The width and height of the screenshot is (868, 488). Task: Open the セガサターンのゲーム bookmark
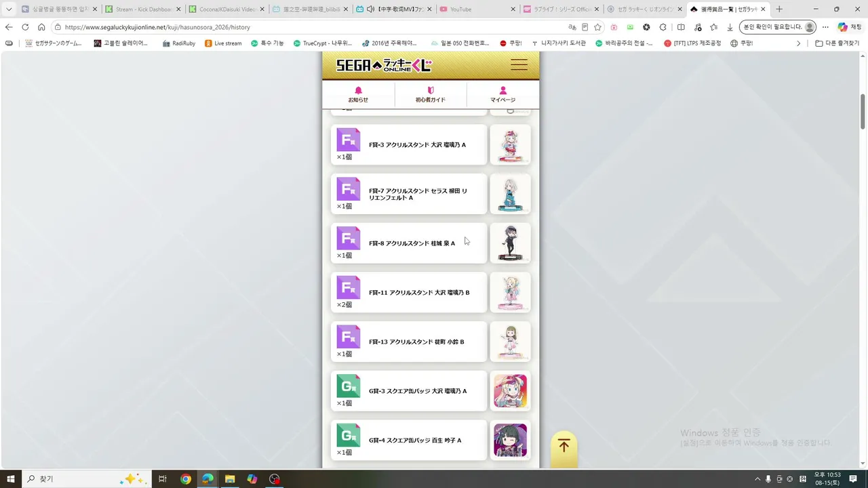tap(53, 43)
